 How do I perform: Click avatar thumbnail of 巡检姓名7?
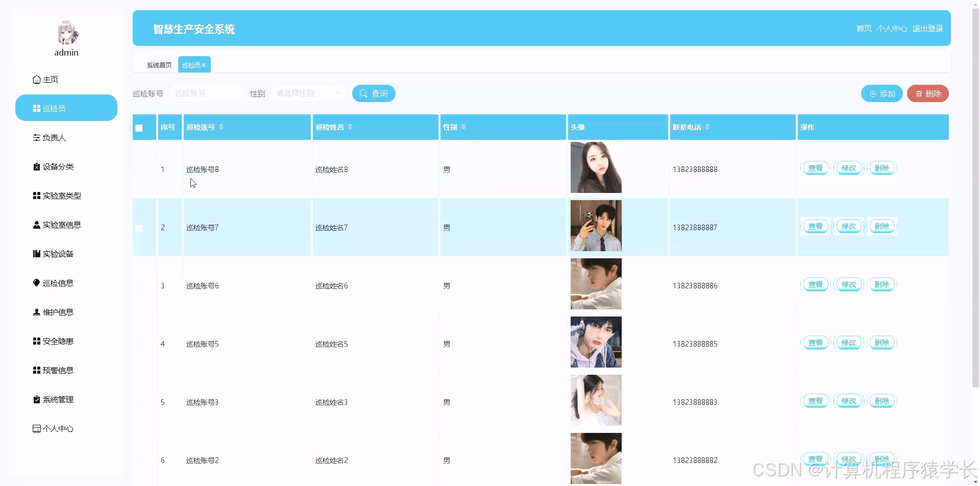(x=596, y=226)
